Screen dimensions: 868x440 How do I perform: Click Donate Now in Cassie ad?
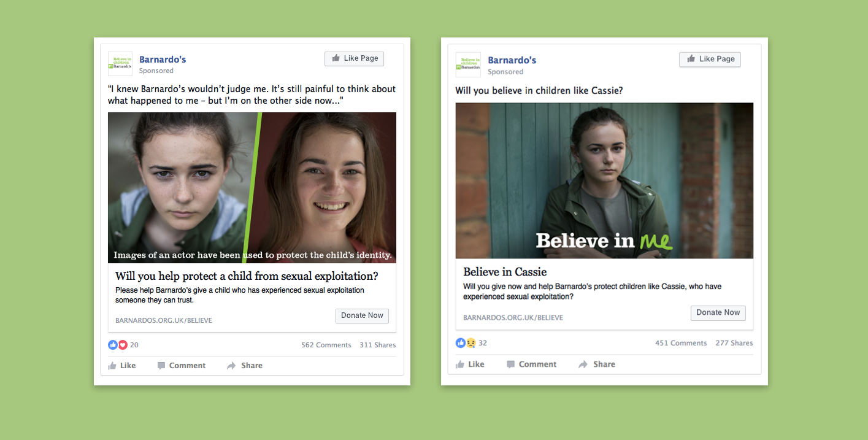click(x=718, y=312)
